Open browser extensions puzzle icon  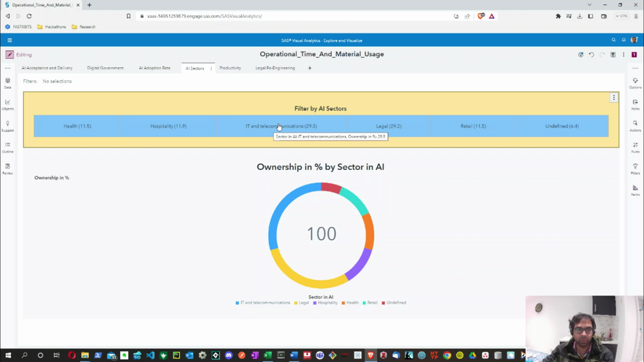pyautogui.click(x=558, y=16)
